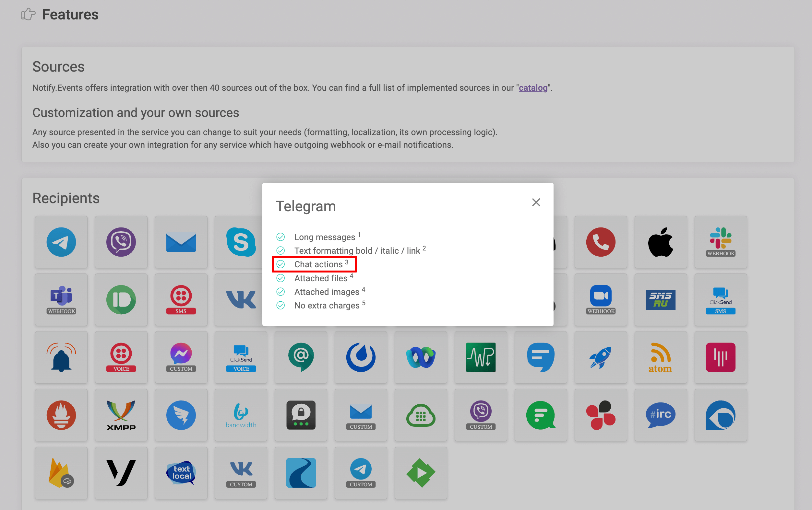Choose the bandwidth recipient icon
This screenshot has height=510, width=812.
coord(241,415)
